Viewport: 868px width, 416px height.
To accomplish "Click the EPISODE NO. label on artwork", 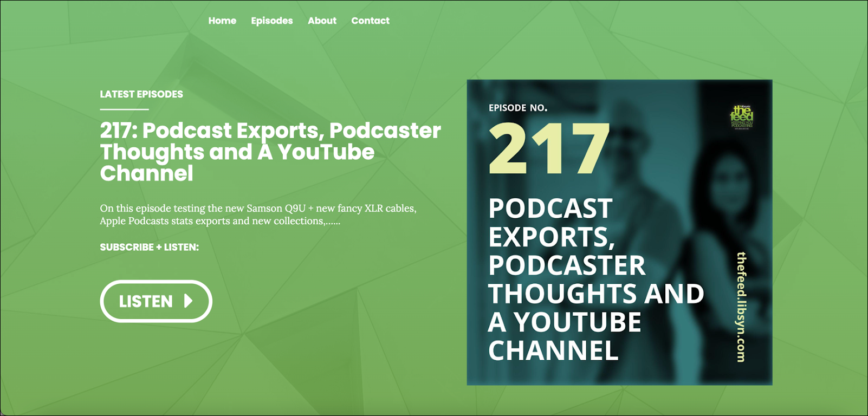I will pos(518,108).
